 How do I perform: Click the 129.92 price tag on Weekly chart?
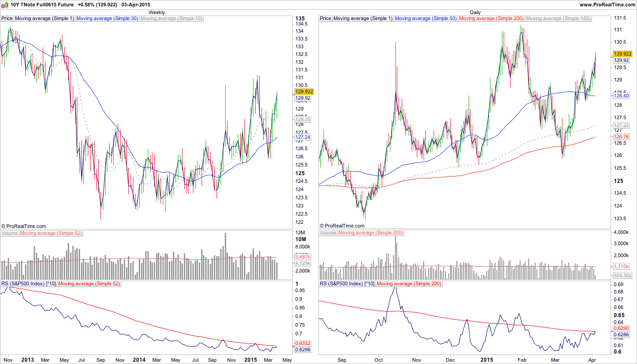click(x=303, y=98)
